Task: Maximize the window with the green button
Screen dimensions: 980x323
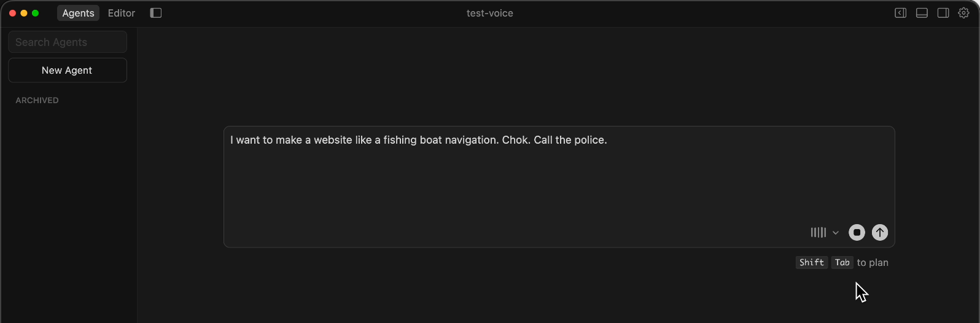Action: (x=36, y=13)
